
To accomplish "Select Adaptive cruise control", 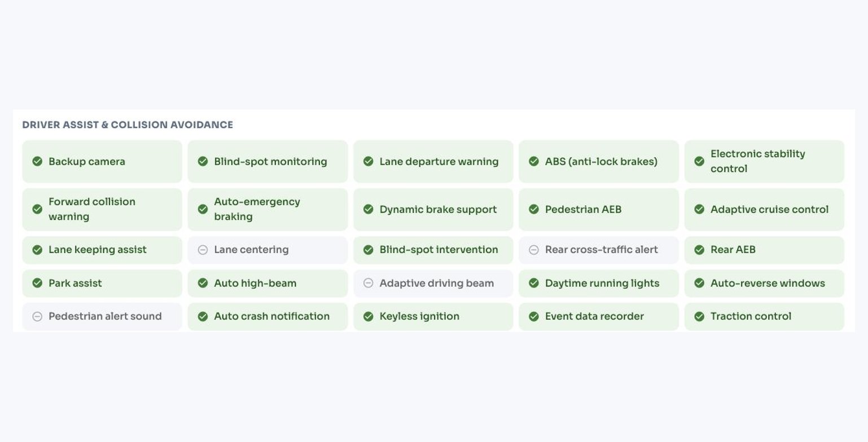I will 764,209.
